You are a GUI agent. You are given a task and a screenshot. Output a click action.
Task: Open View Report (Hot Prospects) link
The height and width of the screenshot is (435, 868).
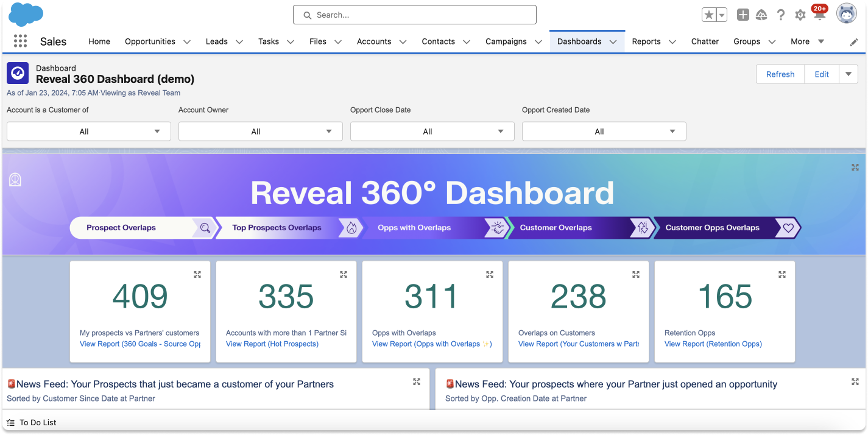[x=272, y=344]
